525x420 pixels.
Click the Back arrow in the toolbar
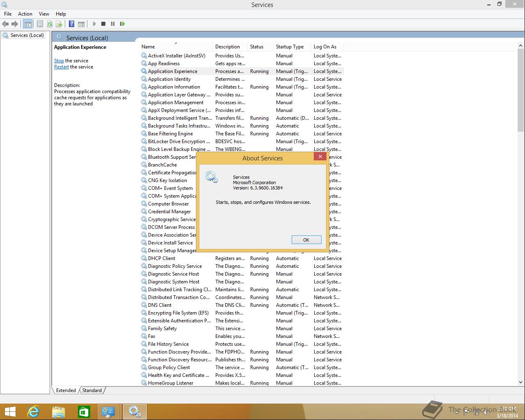(x=5, y=24)
